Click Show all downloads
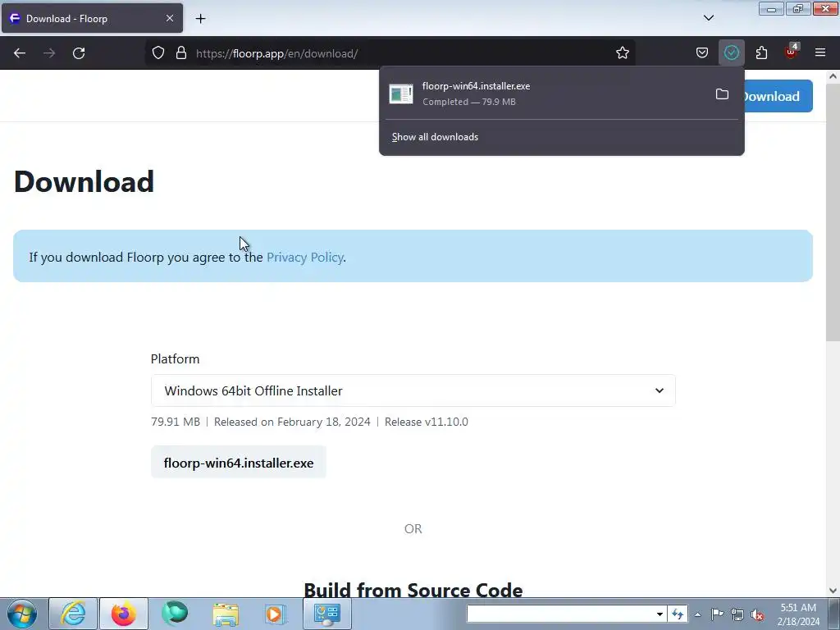This screenshot has width=840, height=630. coord(435,137)
